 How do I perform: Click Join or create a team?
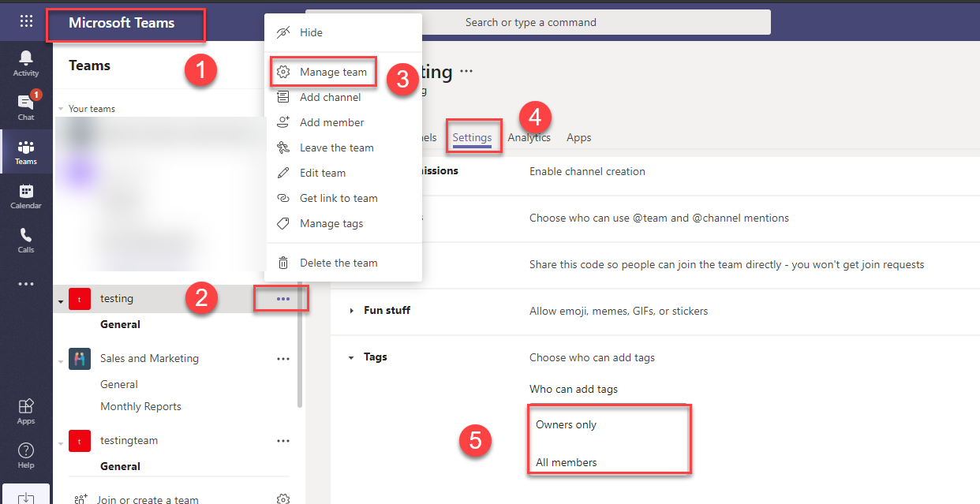pos(148,499)
